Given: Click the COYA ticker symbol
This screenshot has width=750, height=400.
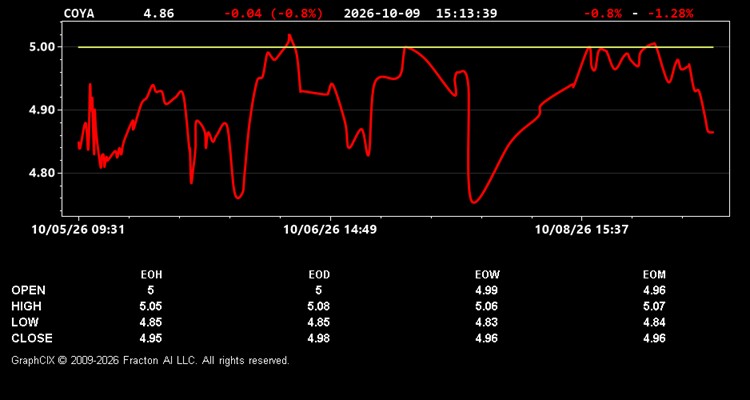Looking at the screenshot, I should click(x=79, y=13).
